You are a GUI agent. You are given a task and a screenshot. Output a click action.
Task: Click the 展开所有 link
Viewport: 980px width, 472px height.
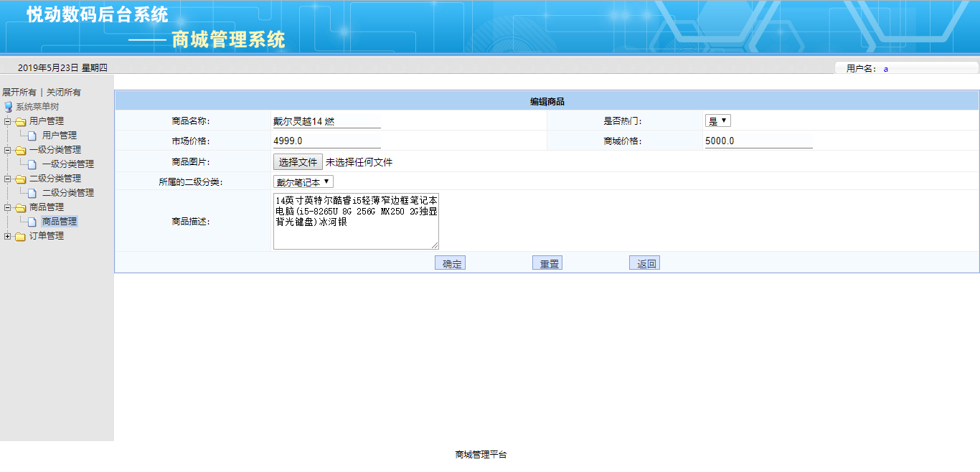(x=19, y=93)
